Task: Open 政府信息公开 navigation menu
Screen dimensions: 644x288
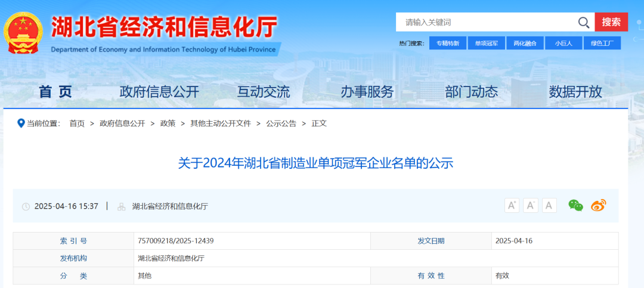Action: (159, 92)
